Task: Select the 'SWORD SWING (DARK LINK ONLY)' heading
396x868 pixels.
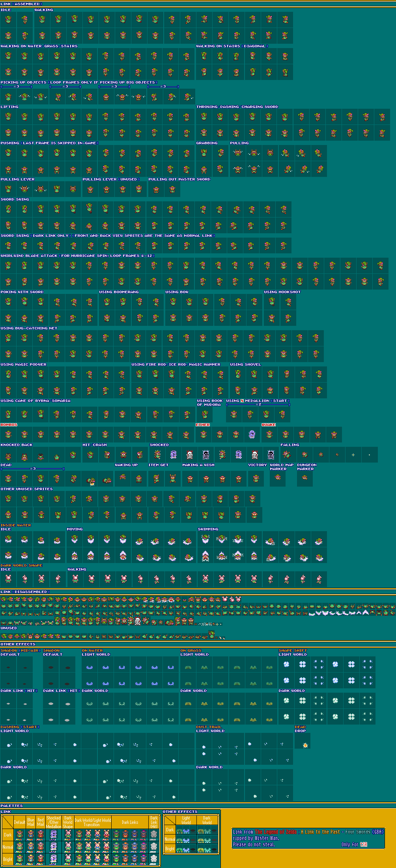Action: [x=36, y=236]
